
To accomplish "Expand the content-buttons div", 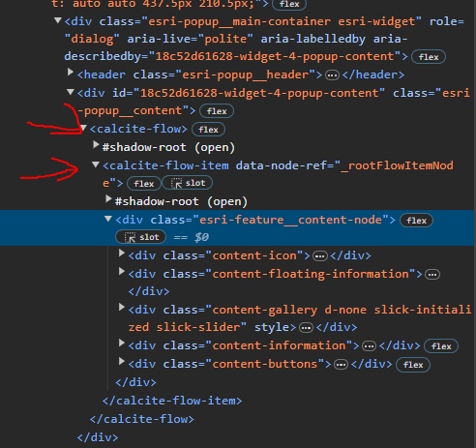I will [121, 362].
